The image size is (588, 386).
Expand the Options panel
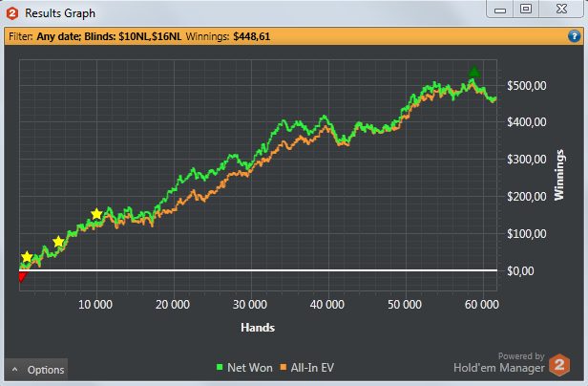[x=36, y=370]
